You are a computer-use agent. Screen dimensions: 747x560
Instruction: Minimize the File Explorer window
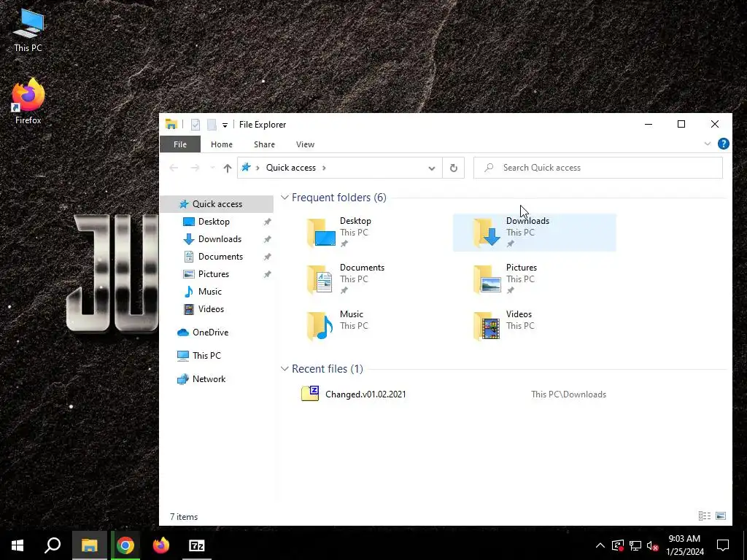pos(649,124)
